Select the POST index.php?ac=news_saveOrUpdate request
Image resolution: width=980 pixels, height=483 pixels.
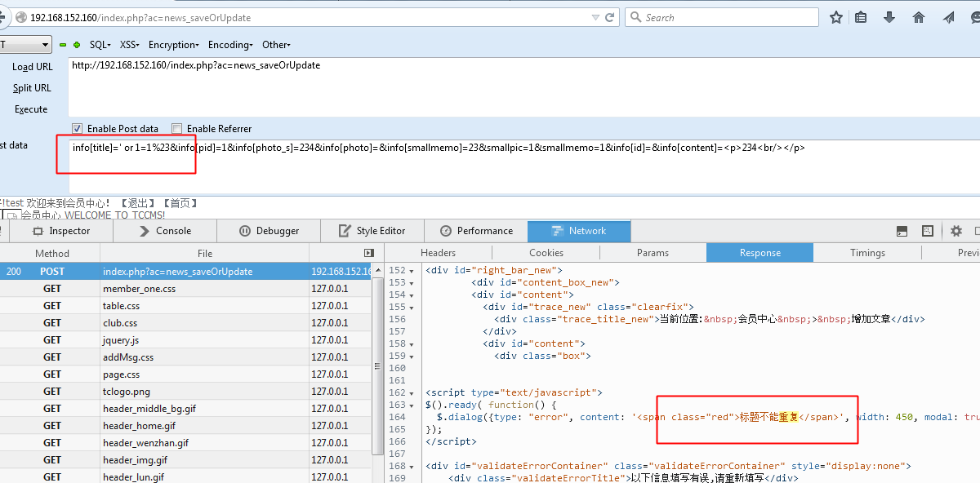(186, 271)
